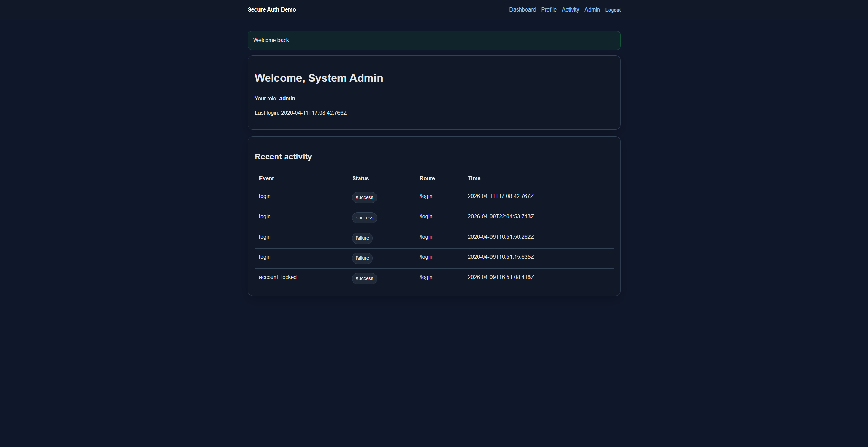This screenshot has height=447, width=868.
Task: Click the failure badge from 16:51:50
Action: [362, 238]
